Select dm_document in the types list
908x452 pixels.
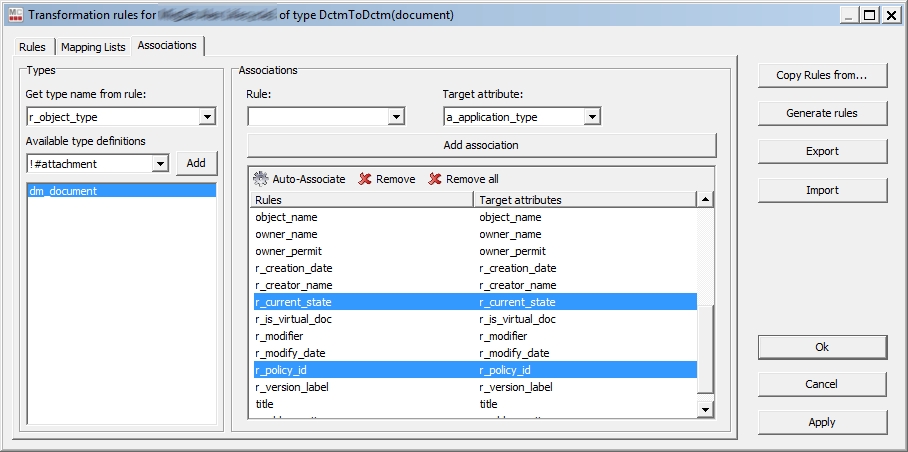(x=120, y=190)
